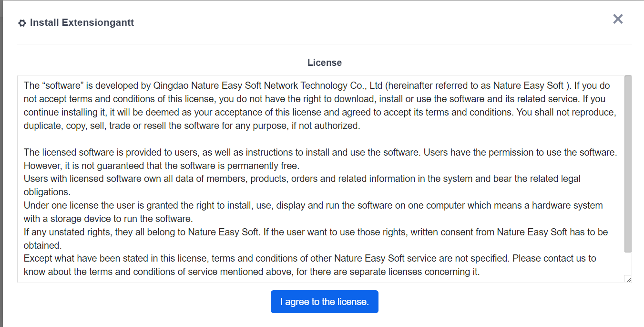Click the textarea resize handle in the corner
644x327 pixels.
tap(629, 279)
